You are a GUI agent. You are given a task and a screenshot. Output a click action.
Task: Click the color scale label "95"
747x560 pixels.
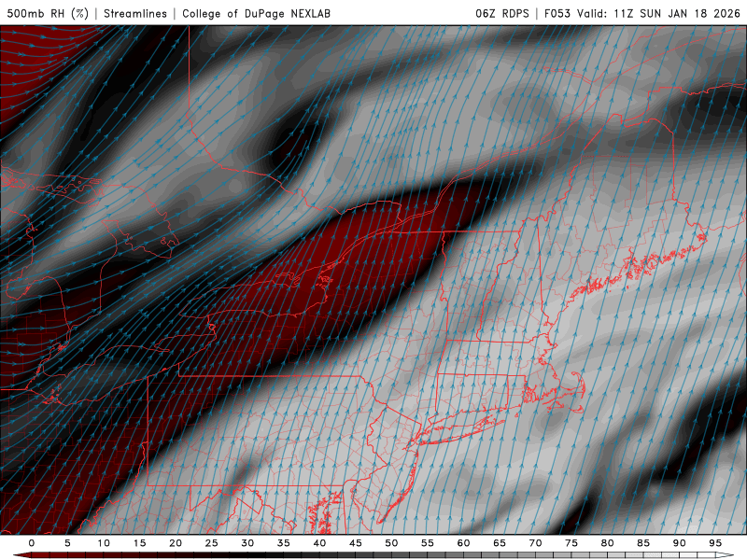715,543
